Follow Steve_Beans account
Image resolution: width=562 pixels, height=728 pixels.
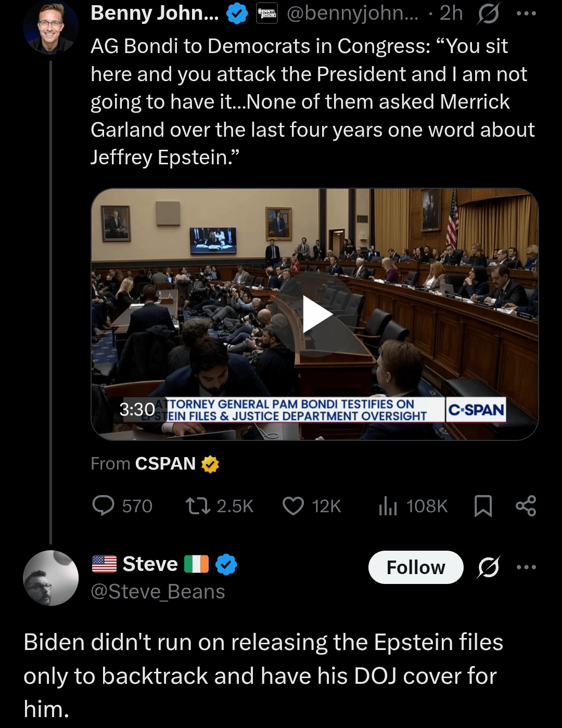416,567
